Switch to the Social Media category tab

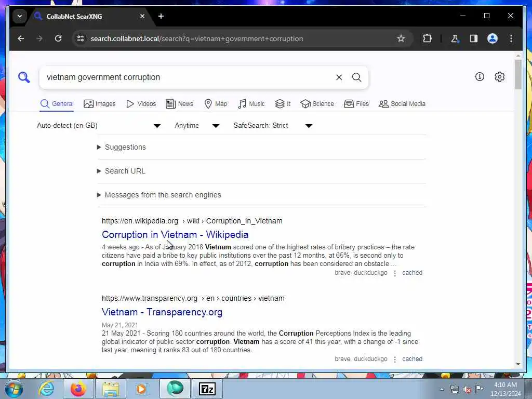point(402,104)
